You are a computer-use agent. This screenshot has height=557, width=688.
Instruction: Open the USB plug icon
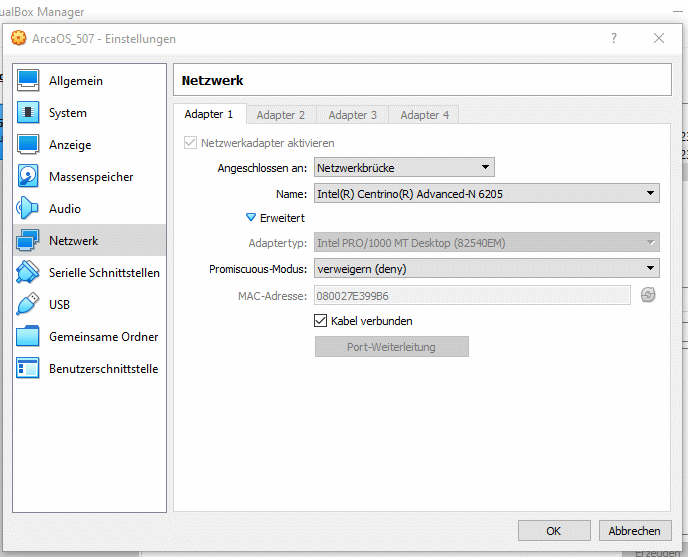[28, 304]
